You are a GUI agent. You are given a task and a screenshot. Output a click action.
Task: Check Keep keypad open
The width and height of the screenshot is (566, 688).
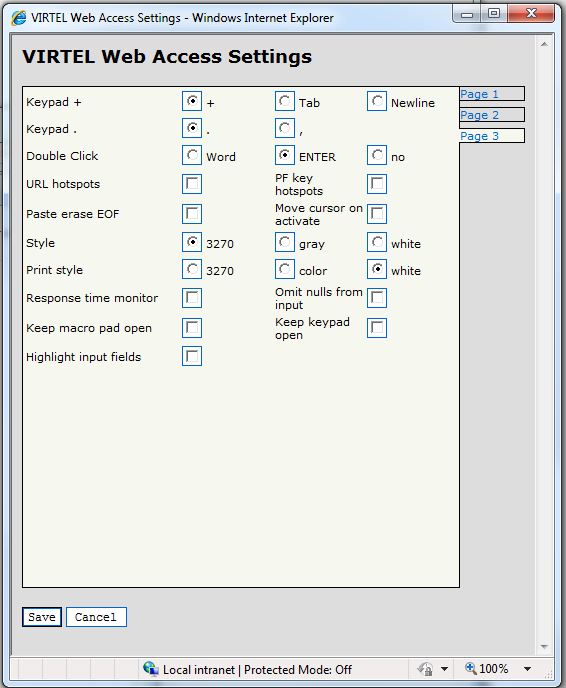(377, 328)
